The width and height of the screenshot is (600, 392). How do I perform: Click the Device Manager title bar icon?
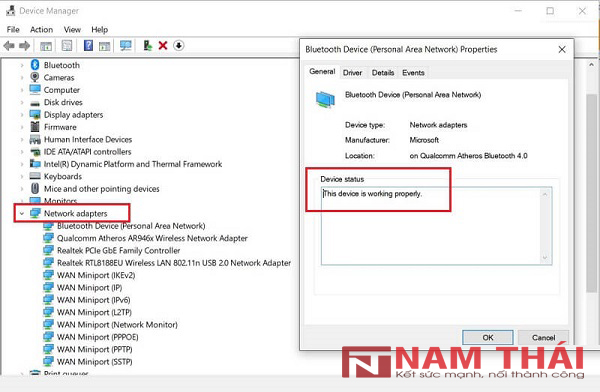coord(10,11)
